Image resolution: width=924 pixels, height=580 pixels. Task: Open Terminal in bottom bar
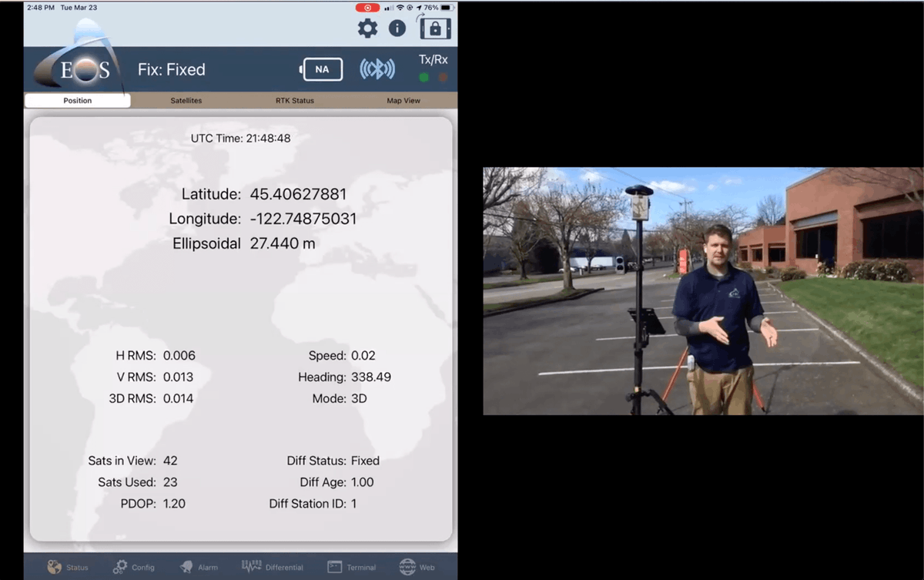tap(352, 567)
